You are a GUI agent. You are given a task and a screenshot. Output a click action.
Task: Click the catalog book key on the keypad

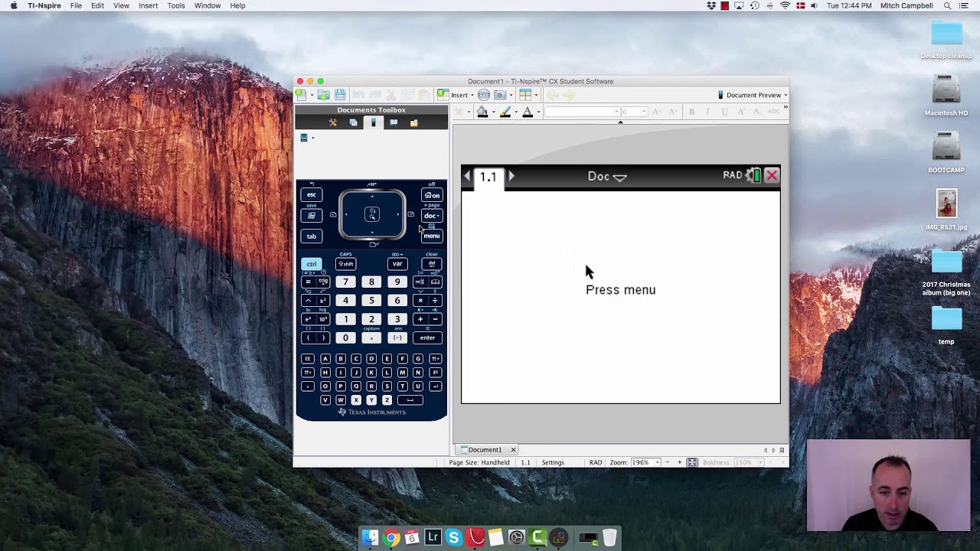(435, 282)
